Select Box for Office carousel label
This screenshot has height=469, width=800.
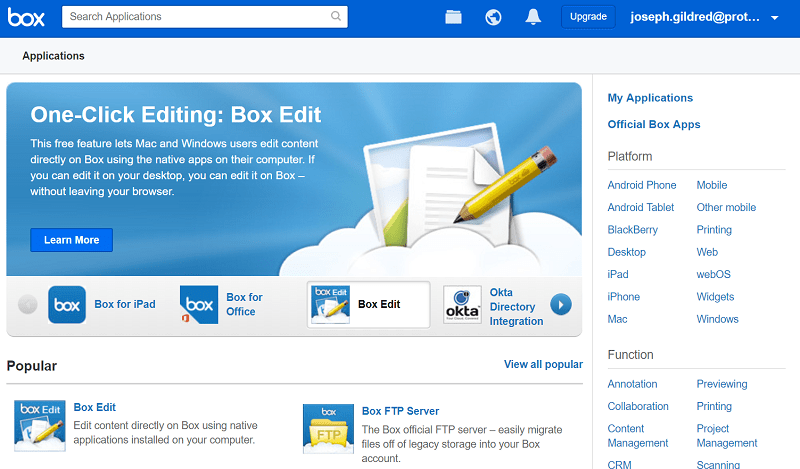pos(244,304)
